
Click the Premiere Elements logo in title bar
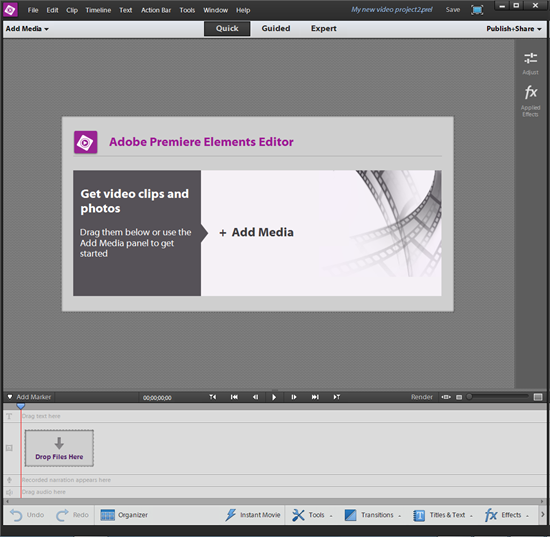tap(10, 10)
